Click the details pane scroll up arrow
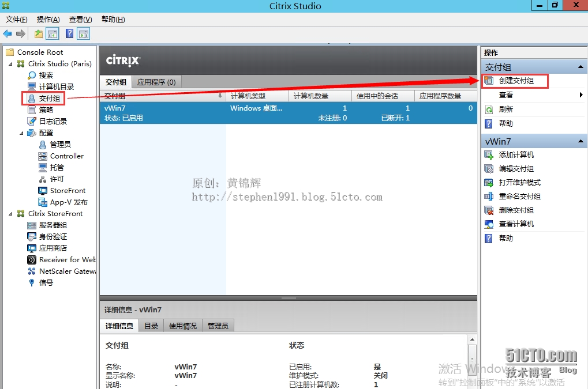Viewport: 588px width, 389px height. tap(472, 339)
